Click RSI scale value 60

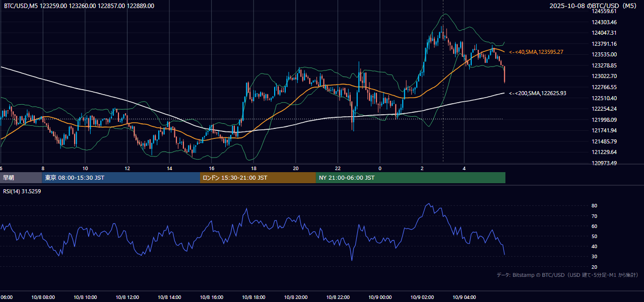pyautogui.click(x=594, y=226)
